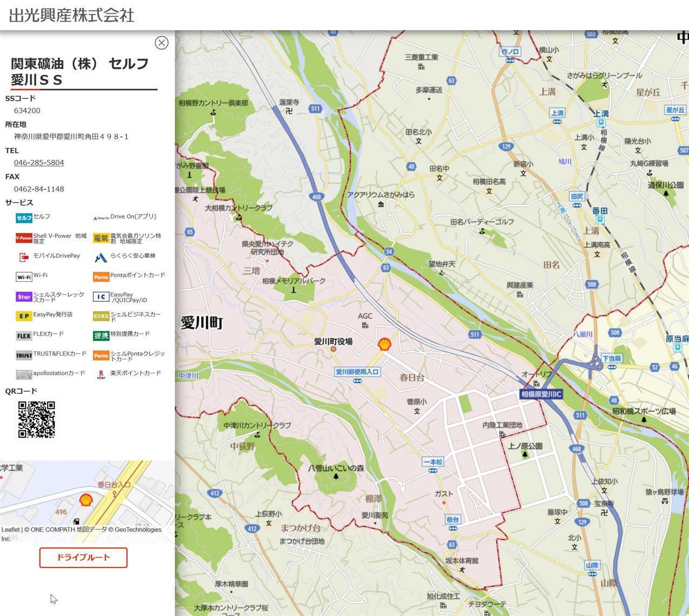Viewport: 689px width, 616px height.
Task: Click the 上ノ原公園 park label
Action: point(525,446)
